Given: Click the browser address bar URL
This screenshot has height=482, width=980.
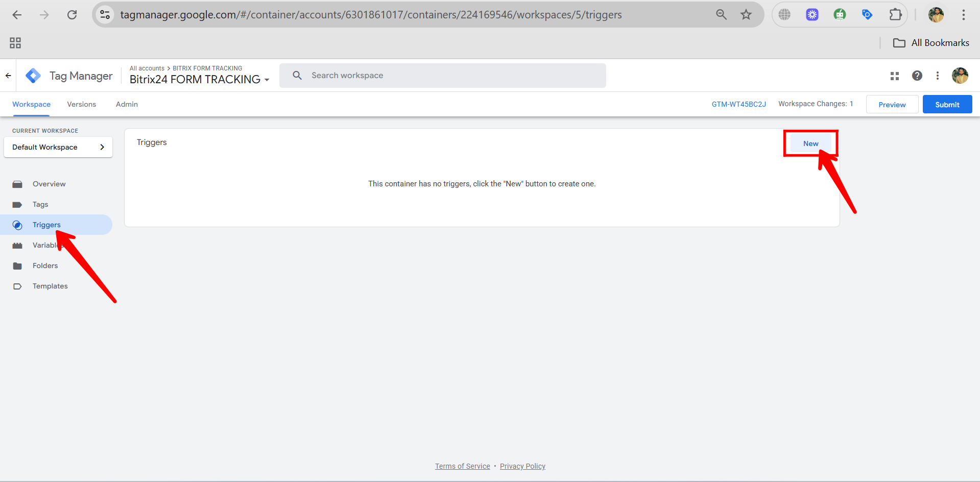Looking at the screenshot, I should [x=371, y=15].
